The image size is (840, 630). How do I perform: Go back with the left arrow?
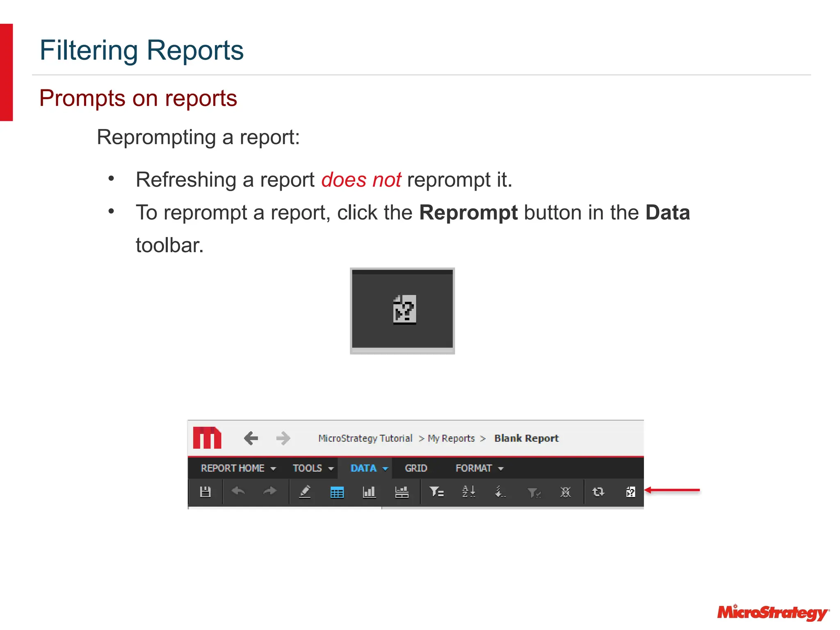pos(251,438)
